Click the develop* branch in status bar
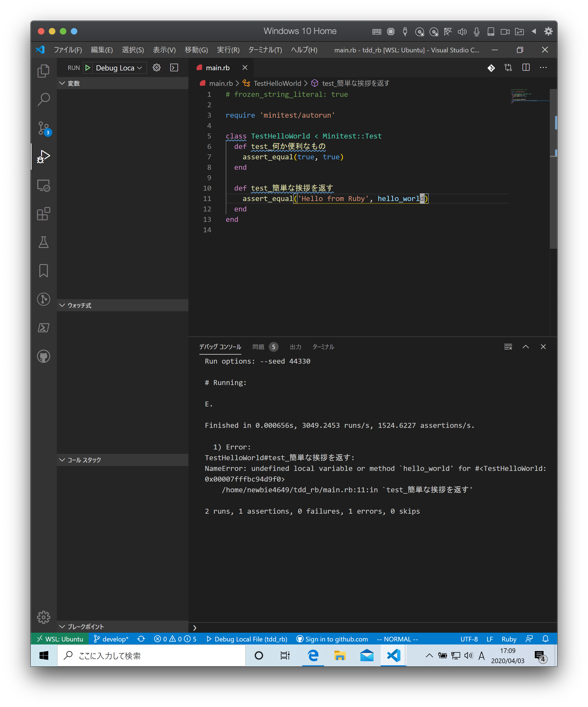This screenshot has height=707, width=588. tap(111, 639)
